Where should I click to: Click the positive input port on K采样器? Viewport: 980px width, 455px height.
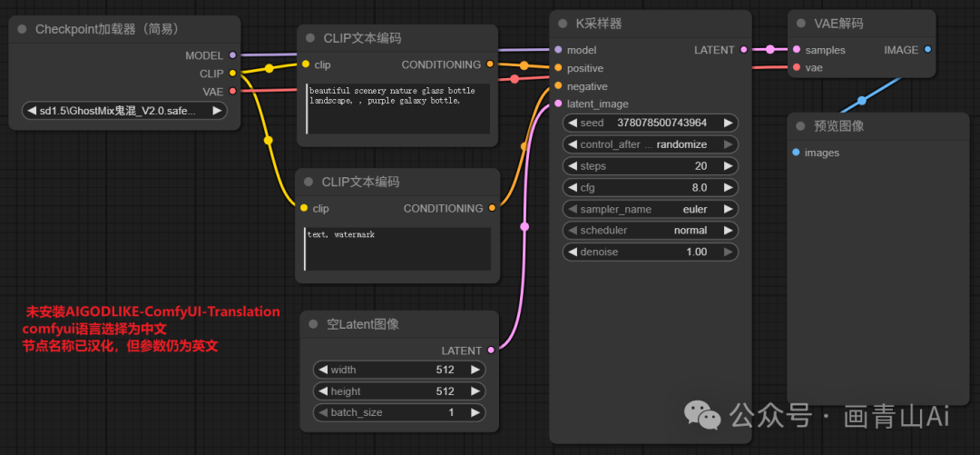(x=558, y=67)
